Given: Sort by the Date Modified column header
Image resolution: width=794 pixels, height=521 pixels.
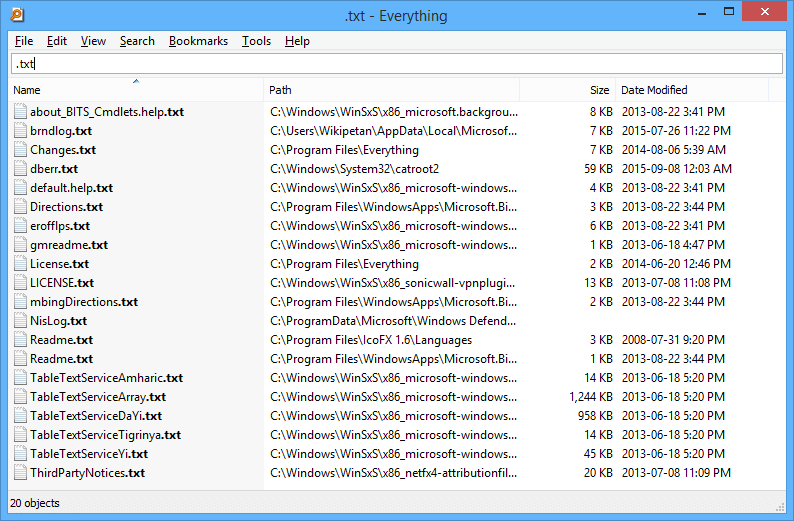Looking at the screenshot, I should pyautogui.click(x=692, y=90).
